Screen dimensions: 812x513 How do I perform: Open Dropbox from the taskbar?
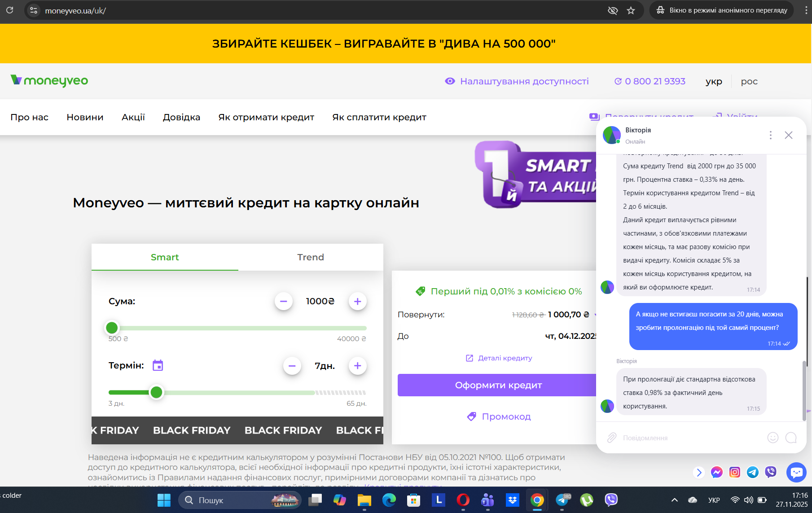coord(512,500)
